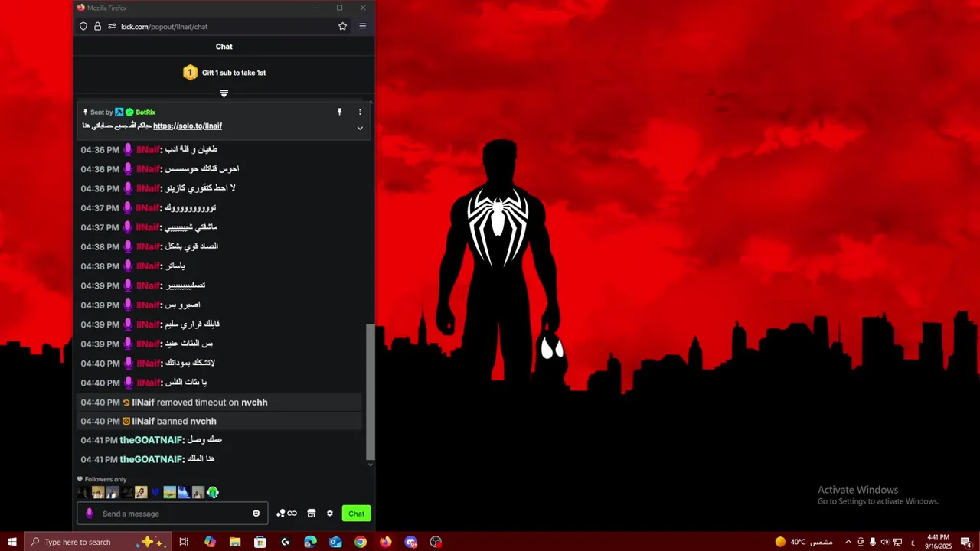Click the 04:38 PM message ياساتر

tap(175, 266)
